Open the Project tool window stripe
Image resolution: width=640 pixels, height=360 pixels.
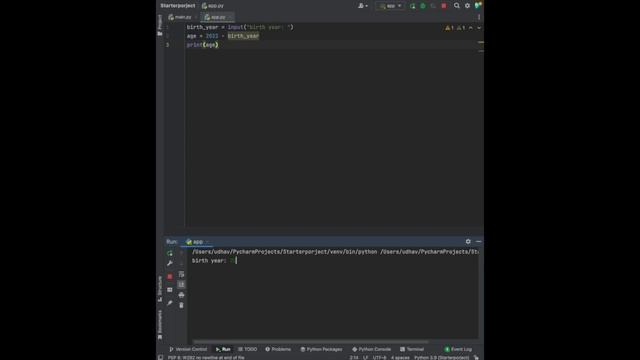click(160, 25)
